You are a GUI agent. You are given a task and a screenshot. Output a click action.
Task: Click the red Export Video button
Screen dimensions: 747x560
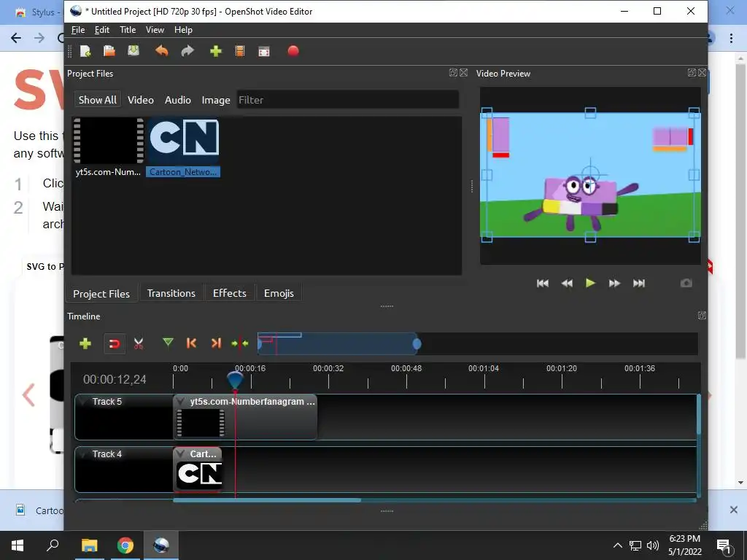293,51
